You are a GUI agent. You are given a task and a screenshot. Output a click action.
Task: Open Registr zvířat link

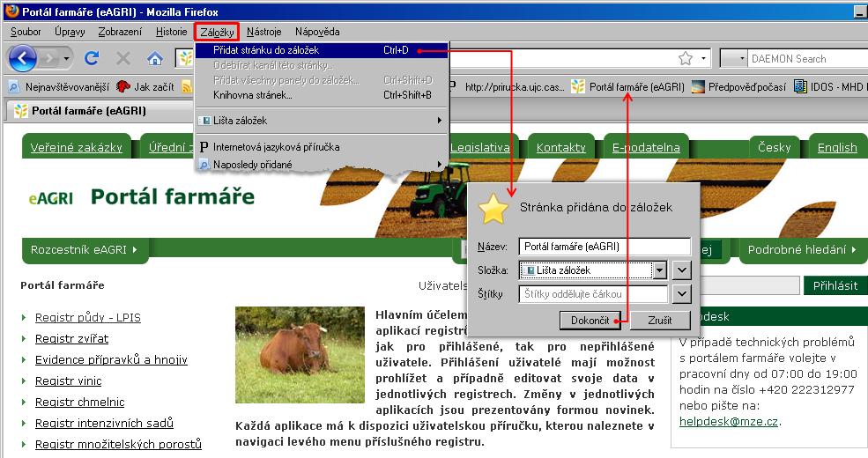point(72,338)
